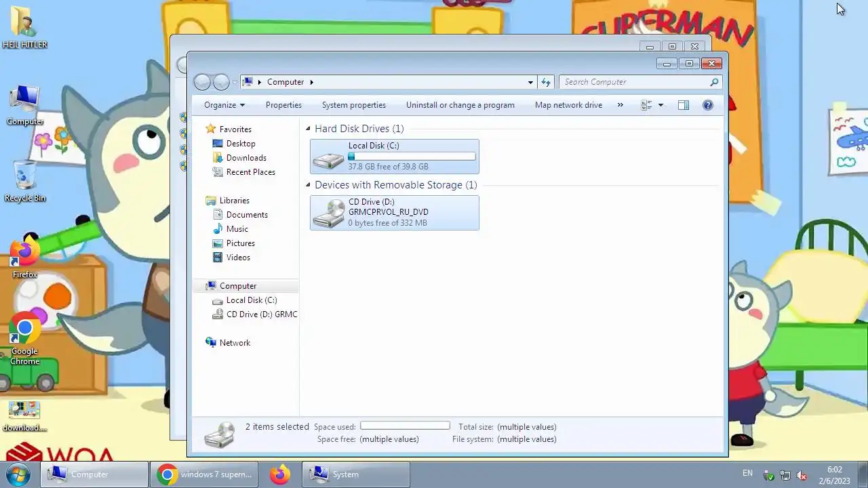This screenshot has height=488, width=868.
Task: Open the address bar history dropdown
Action: point(530,82)
